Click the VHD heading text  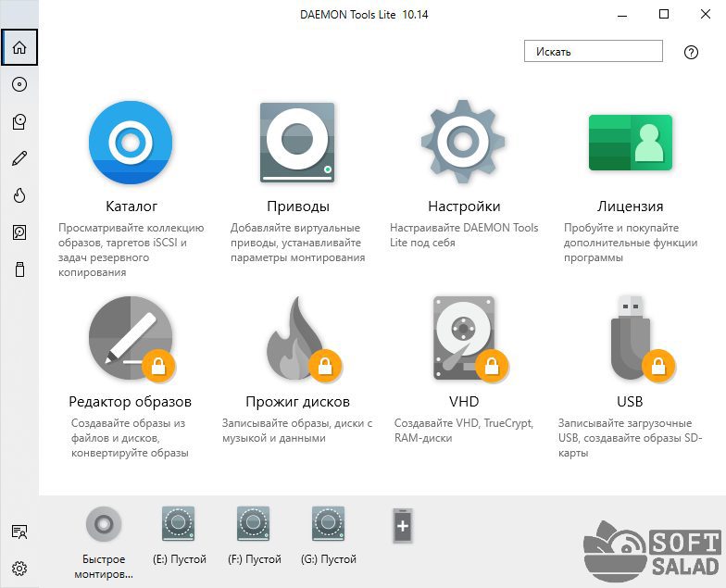464,402
